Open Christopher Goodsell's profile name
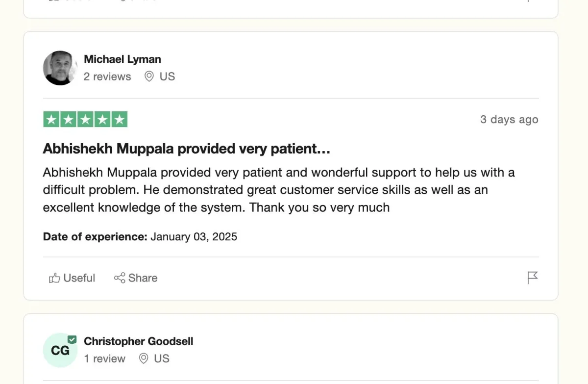This screenshot has height=384, width=588. (139, 341)
